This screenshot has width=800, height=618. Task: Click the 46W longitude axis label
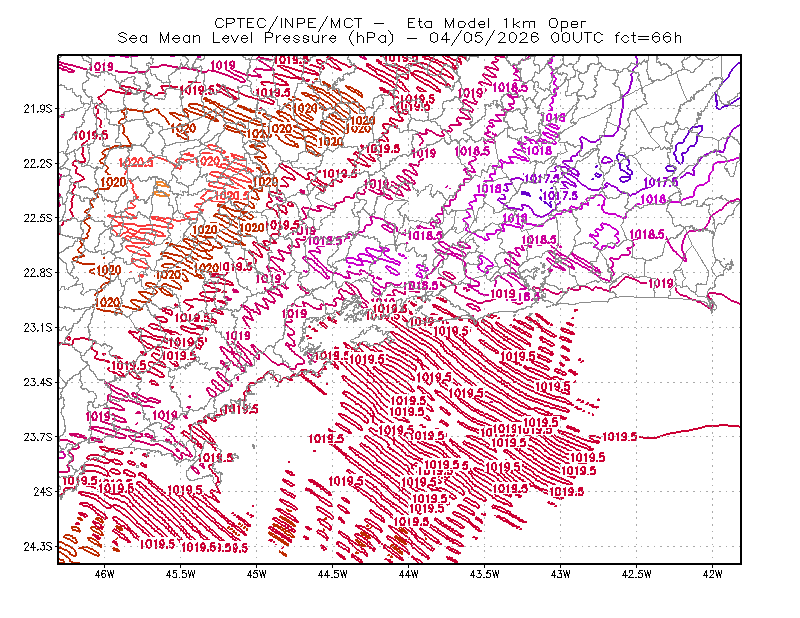105,574
